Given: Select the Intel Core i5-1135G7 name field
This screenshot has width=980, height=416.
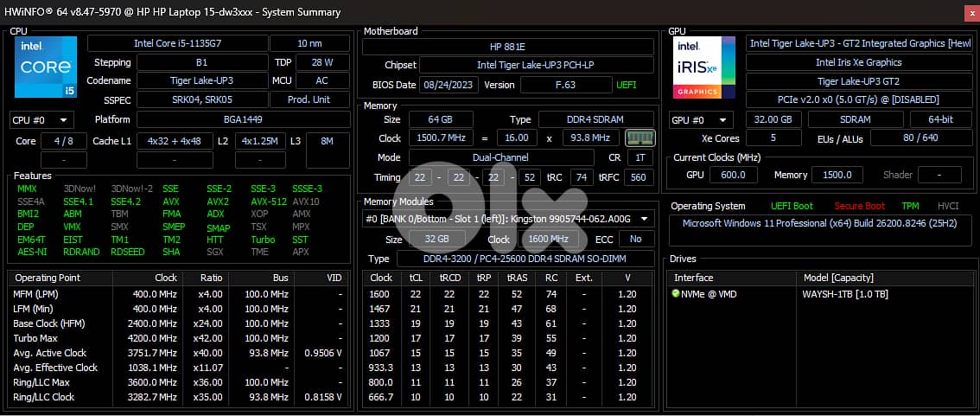Looking at the screenshot, I should [178, 43].
